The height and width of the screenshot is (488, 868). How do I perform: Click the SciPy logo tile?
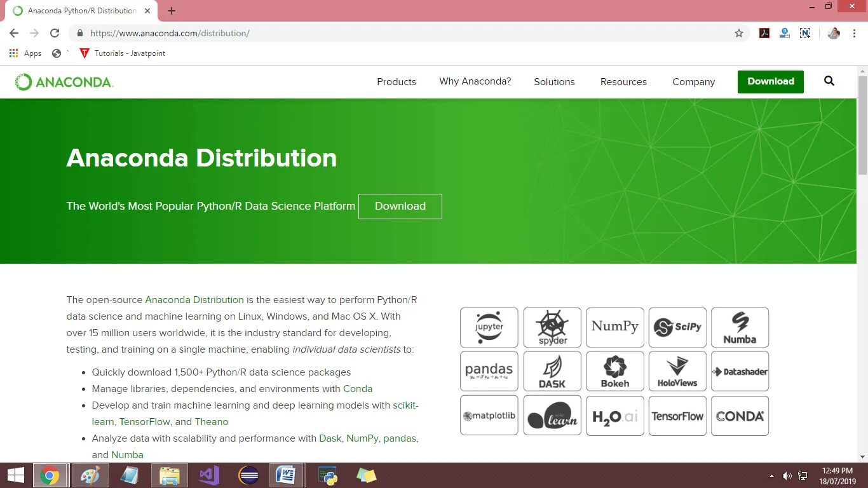point(677,328)
